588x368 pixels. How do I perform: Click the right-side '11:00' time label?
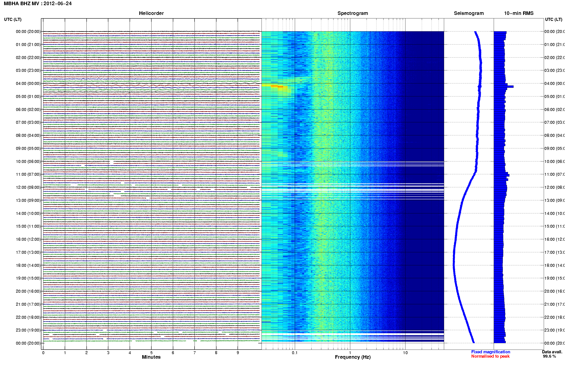pyautogui.click(x=554, y=174)
